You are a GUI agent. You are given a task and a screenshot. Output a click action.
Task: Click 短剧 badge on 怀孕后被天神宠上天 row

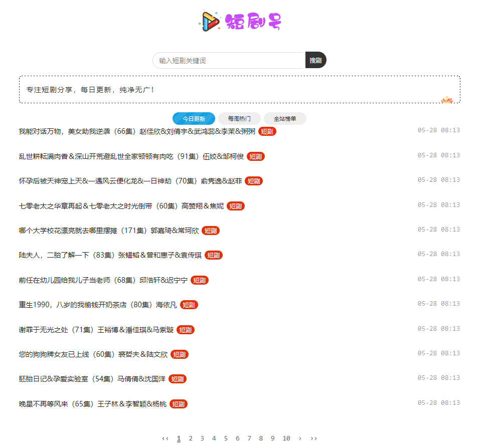coord(254,181)
